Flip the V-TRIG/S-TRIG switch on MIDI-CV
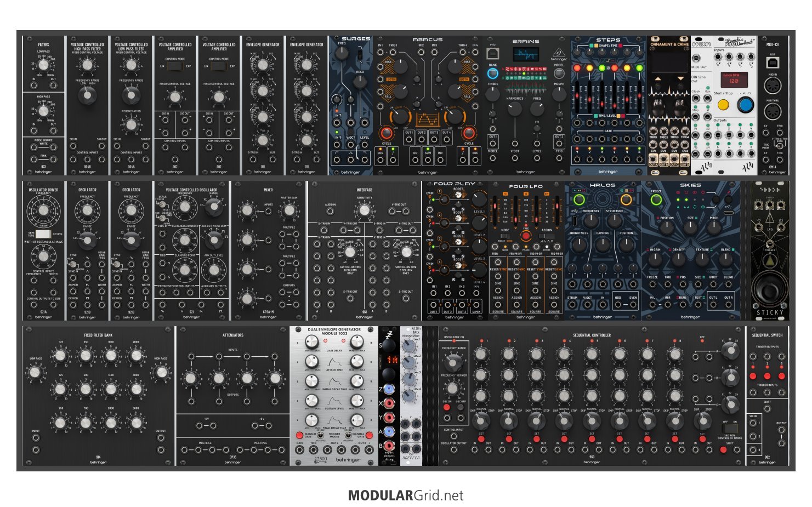The image size is (812, 507). [x=780, y=146]
